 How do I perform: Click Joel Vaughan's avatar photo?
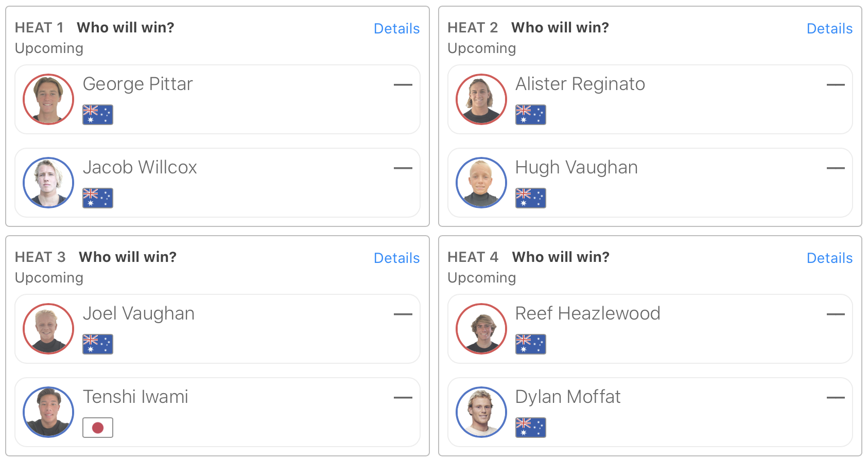coord(48,329)
